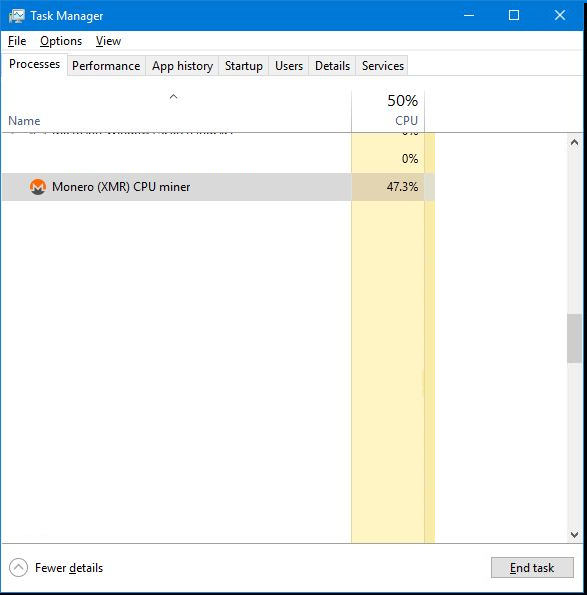Open the Startup tab
The width and height of the screenshot is (587, 595).
(x=244, y=66)
